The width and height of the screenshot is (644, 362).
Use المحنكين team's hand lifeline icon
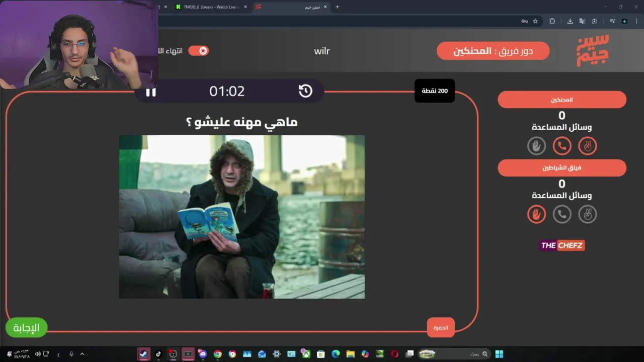point(536,146)
